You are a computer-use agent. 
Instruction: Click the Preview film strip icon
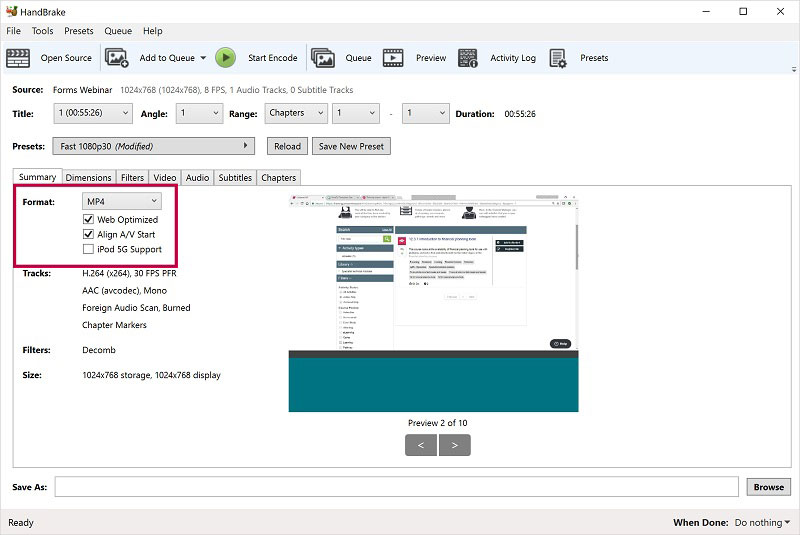(393, 58)
